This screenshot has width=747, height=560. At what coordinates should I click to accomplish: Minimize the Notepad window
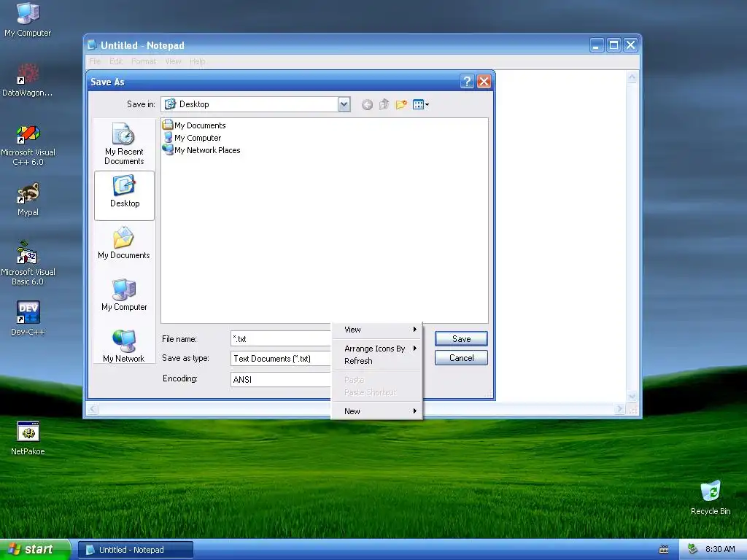click(x=597, y=45)
